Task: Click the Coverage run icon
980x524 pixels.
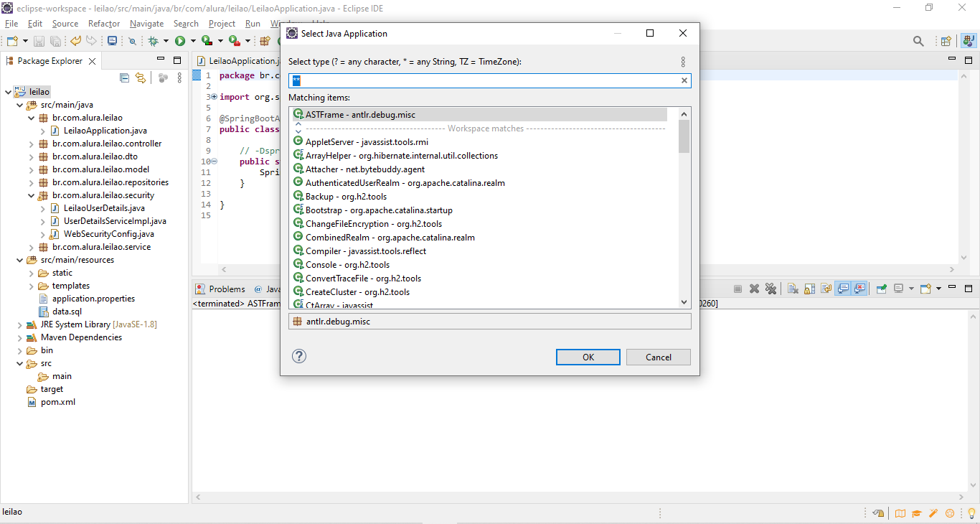Action: coord(207,41)
